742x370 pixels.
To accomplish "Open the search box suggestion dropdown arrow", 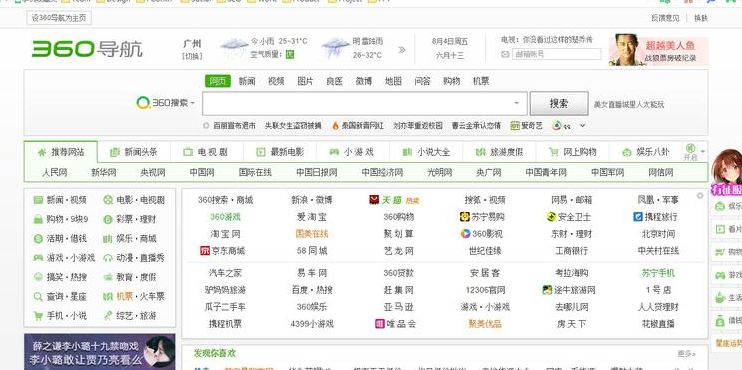I will click(x=516, y=103).
